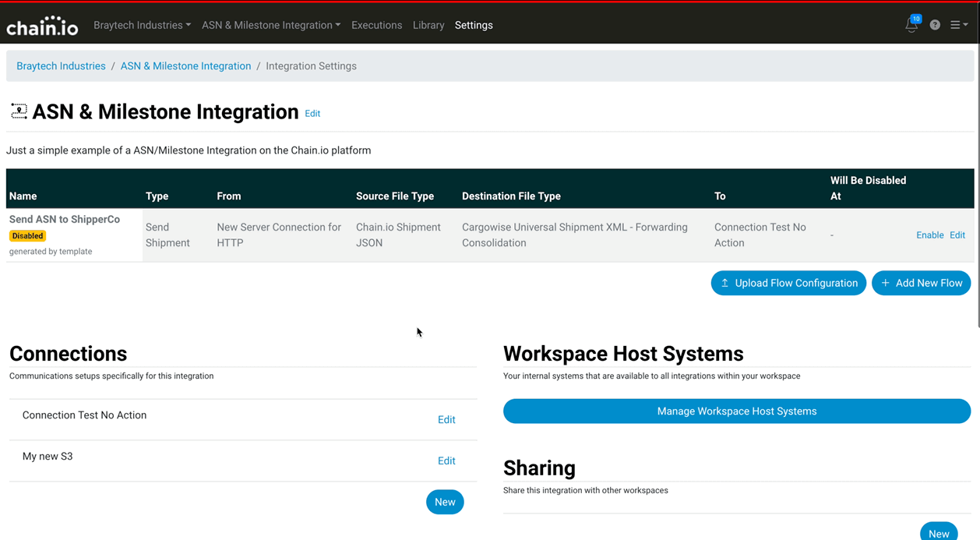Click Integration Settings breadcrumb text
The image size is (980, 540).
tap(311, 66)
